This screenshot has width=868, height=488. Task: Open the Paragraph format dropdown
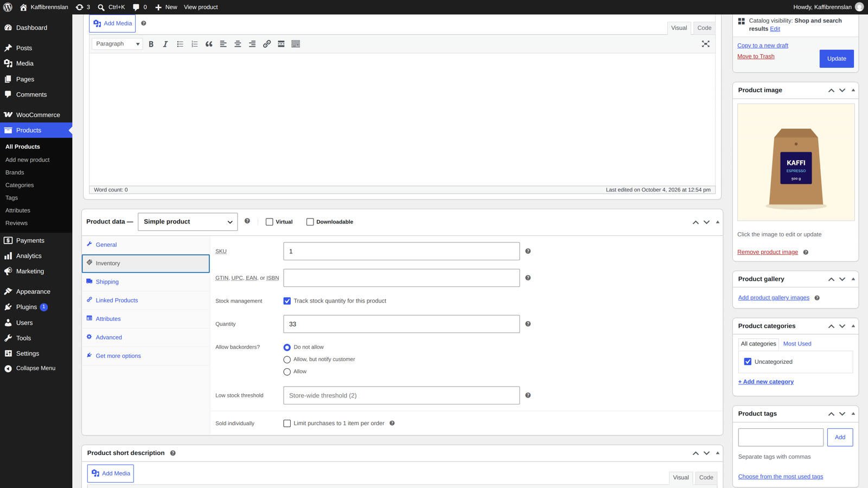pyautogui.click(x=117, y=44)
